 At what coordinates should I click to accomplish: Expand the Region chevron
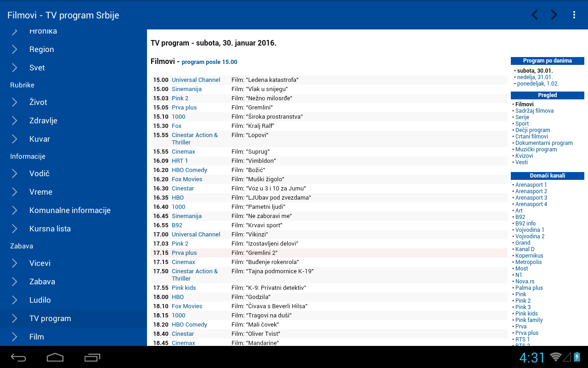point(15,49)
